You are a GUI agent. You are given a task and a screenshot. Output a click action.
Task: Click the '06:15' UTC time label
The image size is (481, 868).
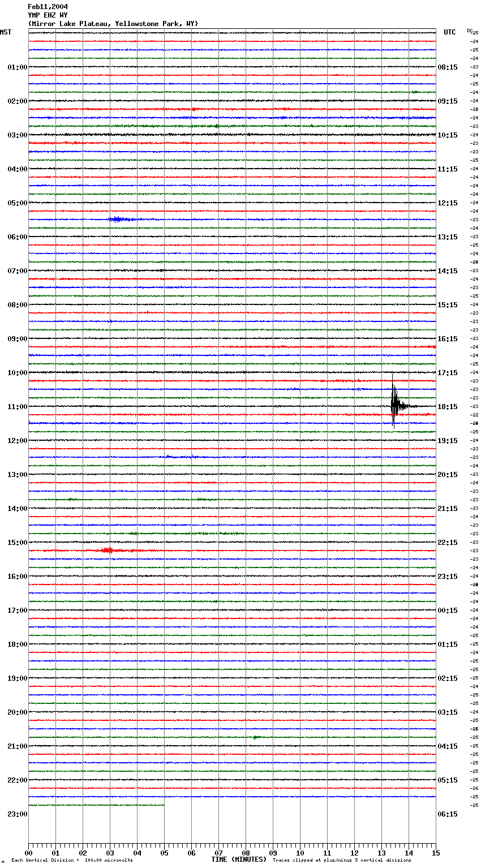[448, 814]
